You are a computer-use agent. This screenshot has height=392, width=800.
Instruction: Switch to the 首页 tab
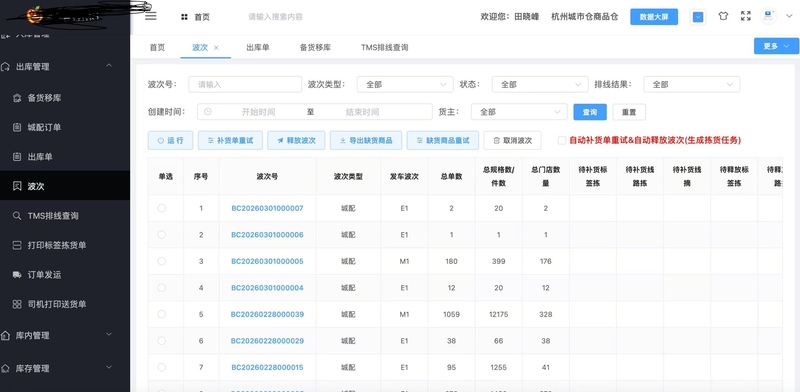[x=157, y=47]
